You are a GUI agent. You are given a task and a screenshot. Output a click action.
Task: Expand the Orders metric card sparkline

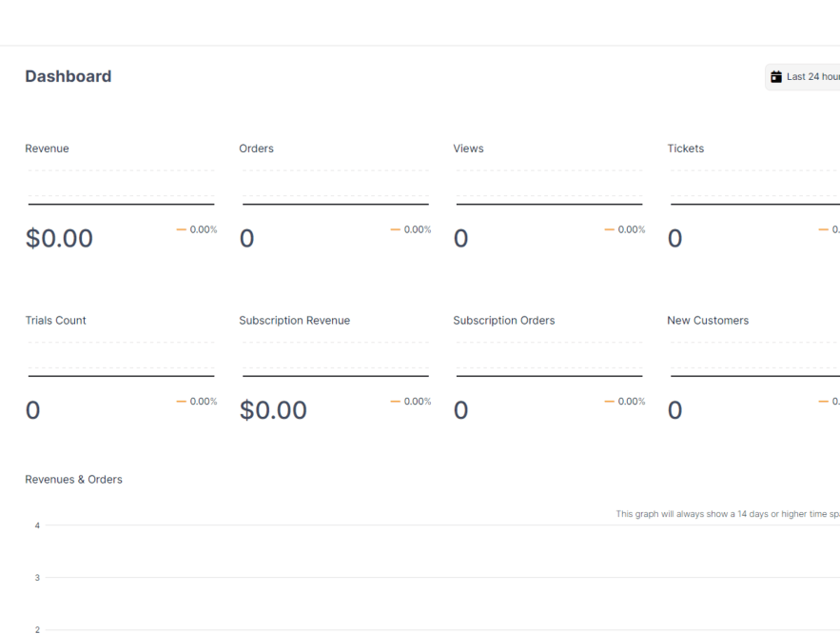(335, 188)
